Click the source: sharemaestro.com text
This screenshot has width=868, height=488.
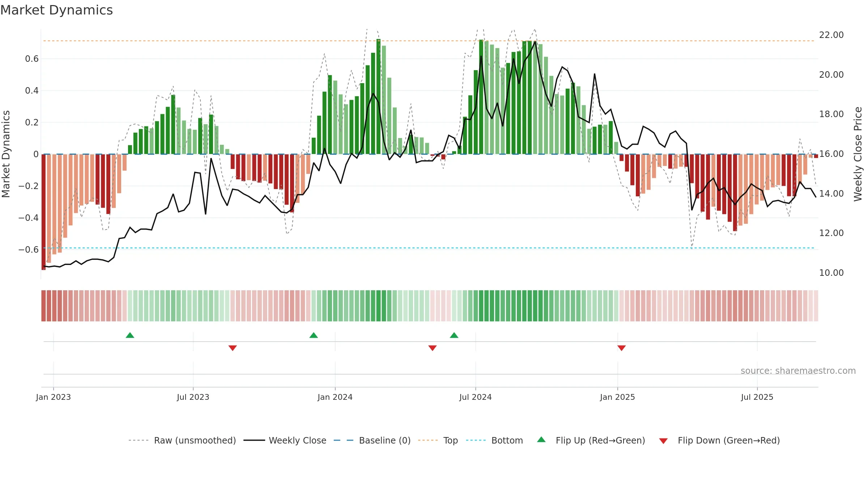pyautogui.click(x=798, y=371)
